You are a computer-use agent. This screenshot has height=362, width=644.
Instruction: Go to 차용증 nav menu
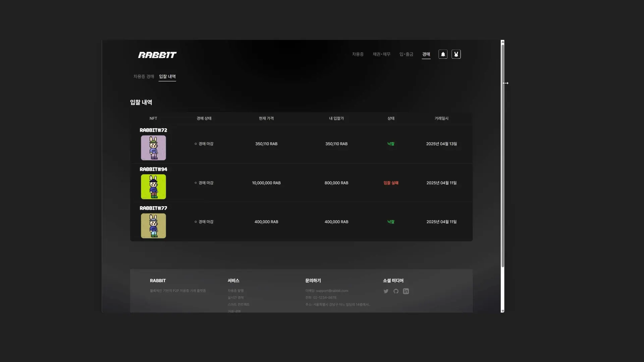(358, 54)
